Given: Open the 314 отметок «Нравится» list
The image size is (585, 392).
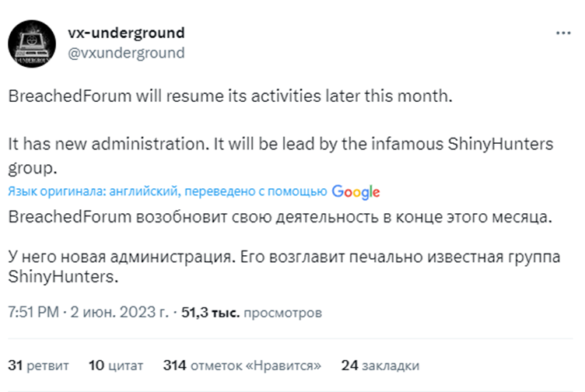Looking at the screenshot, I should (x=243, y=365).
